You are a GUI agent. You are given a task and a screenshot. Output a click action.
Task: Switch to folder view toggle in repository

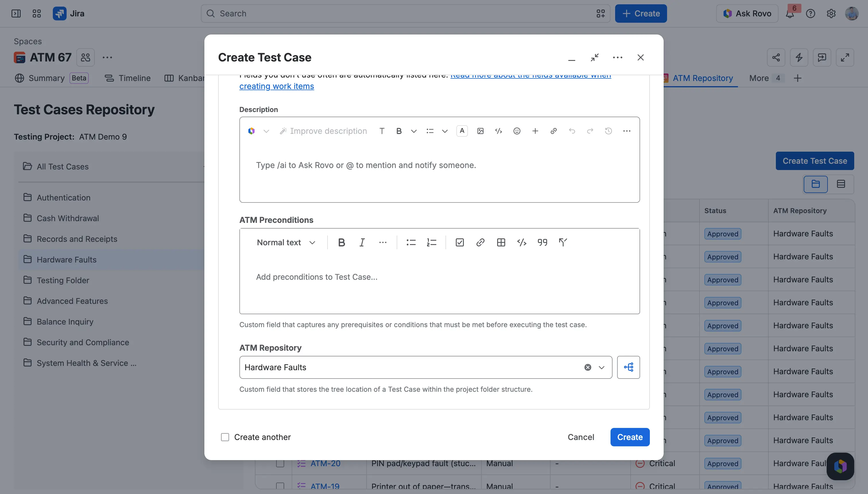[815, 184]
